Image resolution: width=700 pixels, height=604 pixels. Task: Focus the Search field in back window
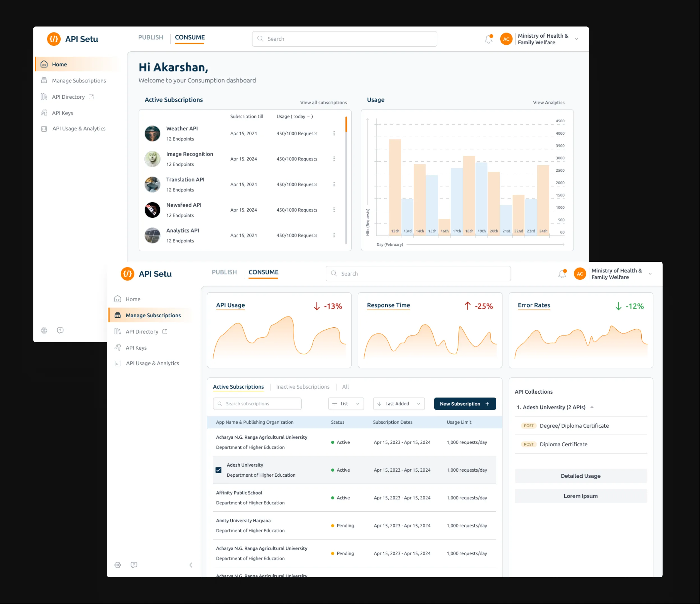[x=345, y=38]
